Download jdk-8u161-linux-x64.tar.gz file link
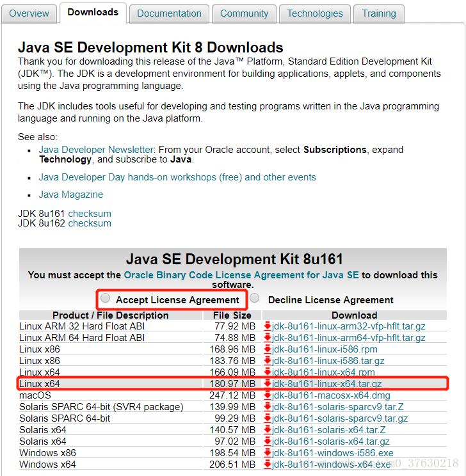Viewport: 466px width, 476px height. [327, 384]
